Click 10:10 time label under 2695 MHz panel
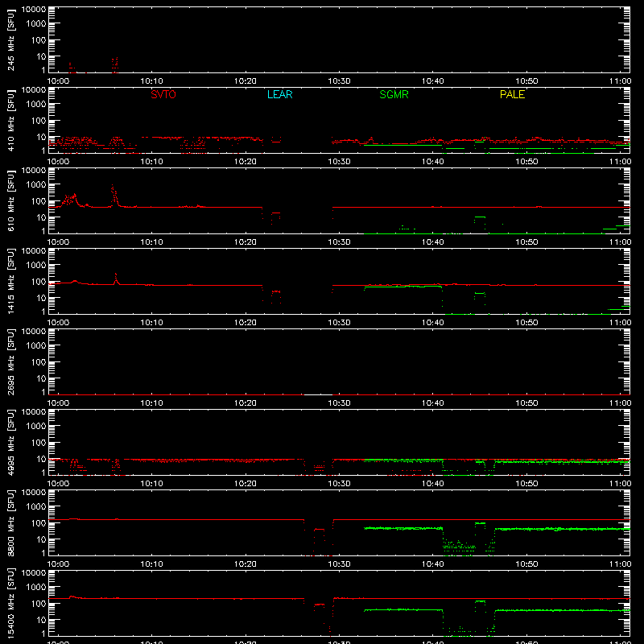This screenshot has width=644, height=644. point(152,403)
